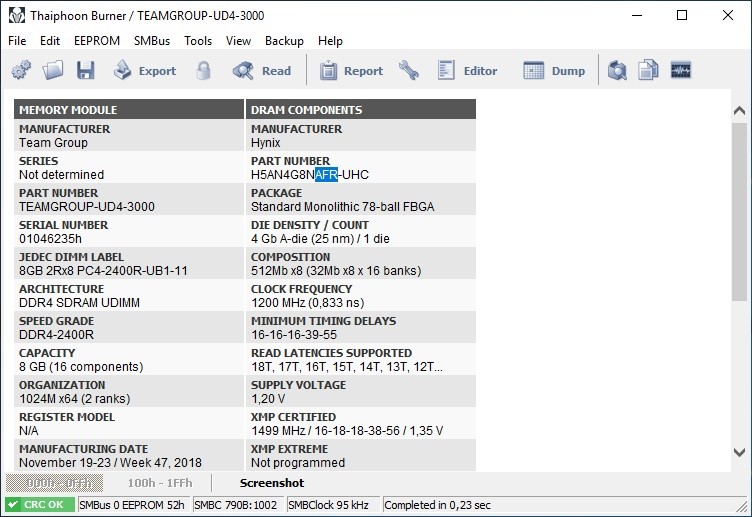The width and height of the screenshot is (752, 517).
Task: Switch to the 100h - 1FFh tab
Action: point(160,483)
